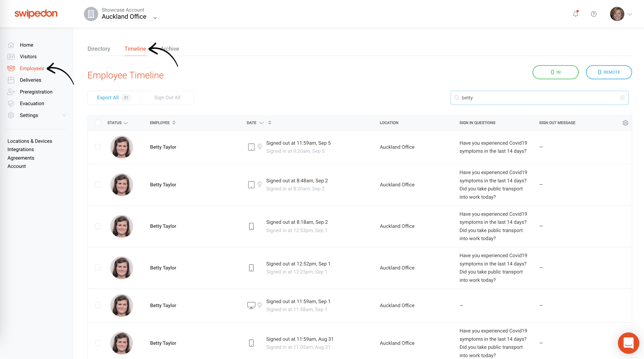Click the user profile avatar
Image resolution: width=644 pixels, height=359 pixels.
click(x=617, y=14)
